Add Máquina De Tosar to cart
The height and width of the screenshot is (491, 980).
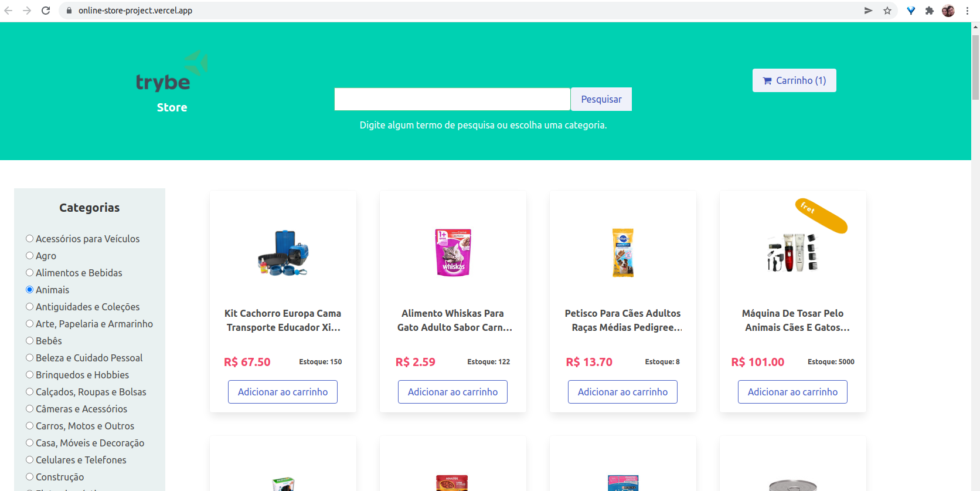(792, 392)
